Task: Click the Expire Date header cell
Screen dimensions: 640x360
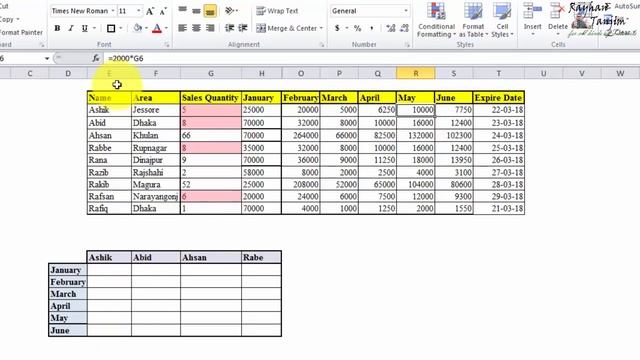Action: click(x=498, y=98)
